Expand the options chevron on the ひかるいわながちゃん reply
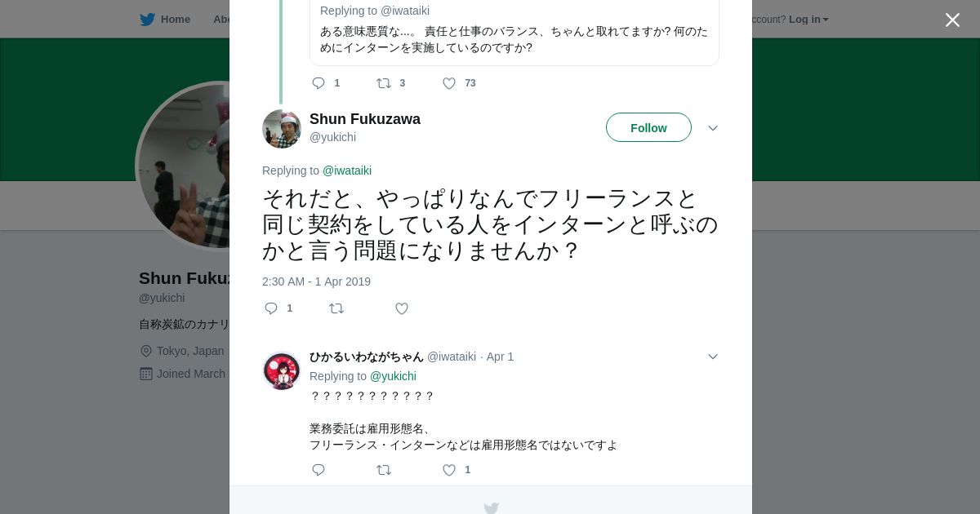Screen dimensions: 980x514 tap(713, 357)
